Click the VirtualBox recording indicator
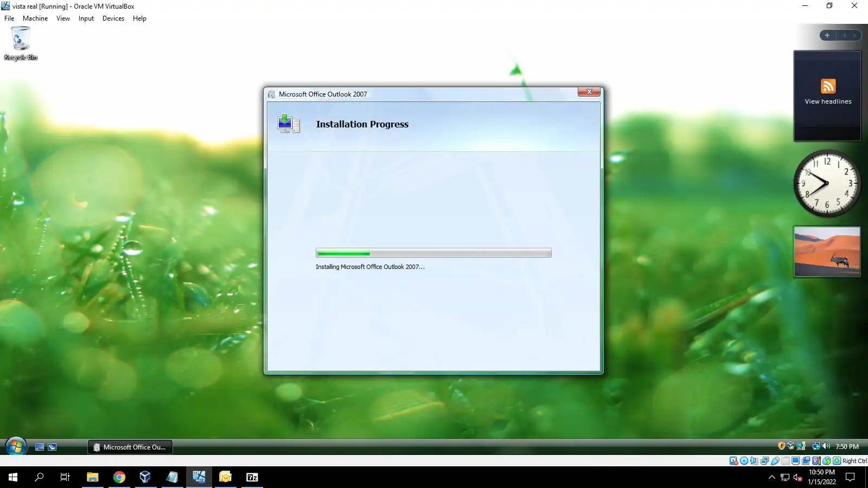Image resolution: width=868 pixels, height=488 pixels. pos(806,461)
